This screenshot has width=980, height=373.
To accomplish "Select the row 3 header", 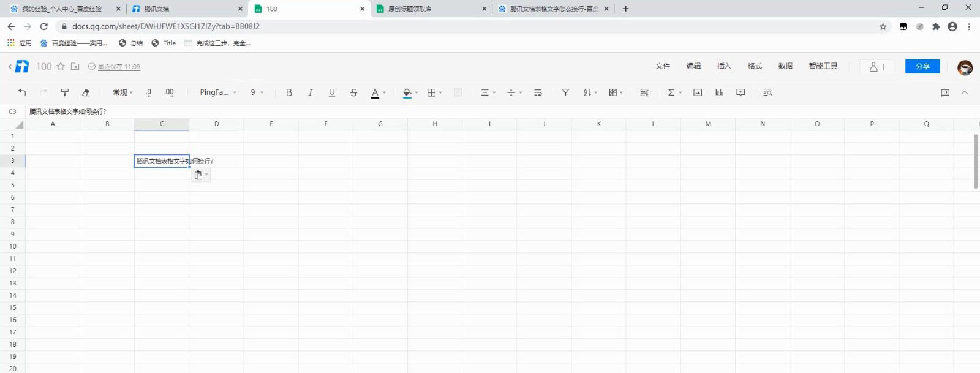I will click(x=12, y=160).
